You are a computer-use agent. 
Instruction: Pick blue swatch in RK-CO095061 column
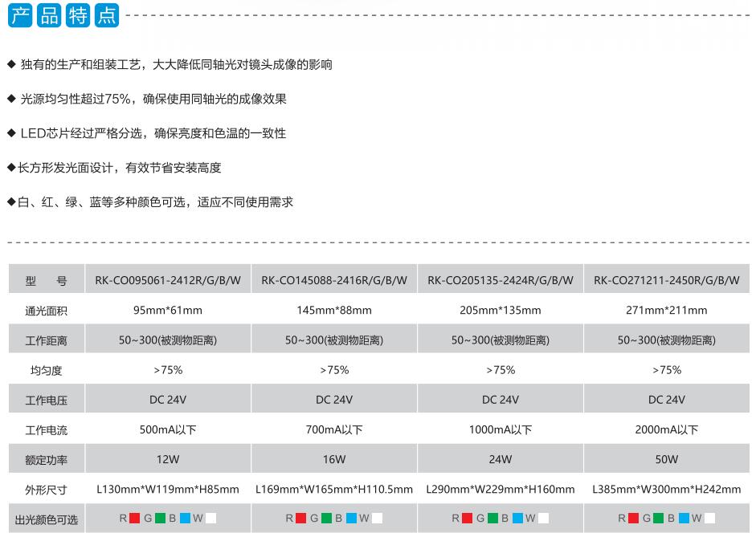tap(185, 519)
